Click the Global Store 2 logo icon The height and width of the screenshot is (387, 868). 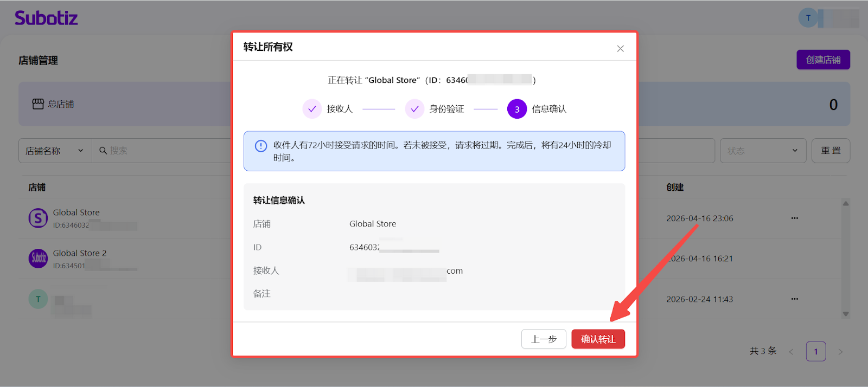pos(38,259)
